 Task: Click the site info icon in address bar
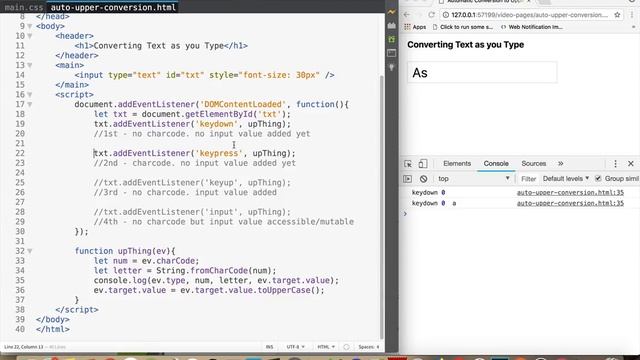click(x=446, y=15)
